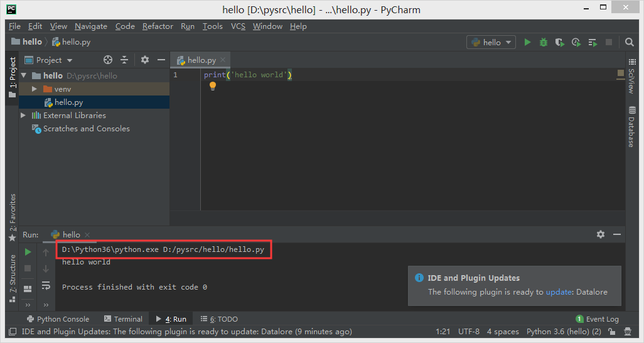Open the Event Log
The height and width of the screenshot is (343, 644).
tap(597, 319)
